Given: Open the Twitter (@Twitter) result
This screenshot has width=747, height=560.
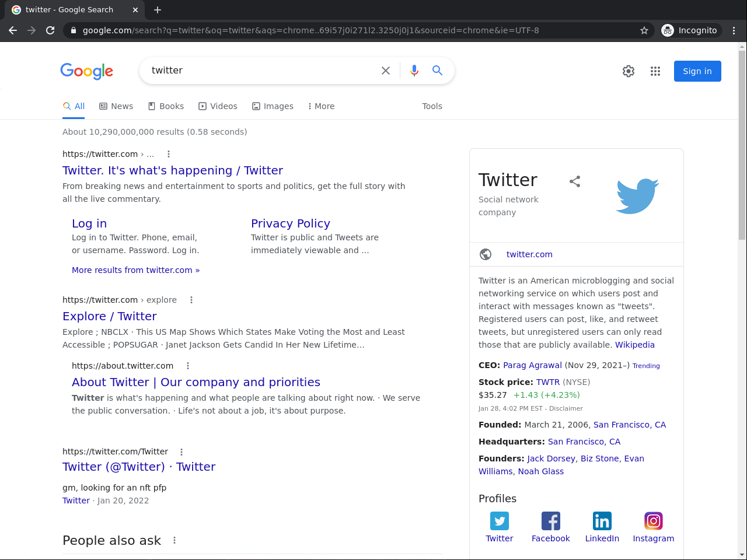Looking at the screenshot, I should 139,467.
